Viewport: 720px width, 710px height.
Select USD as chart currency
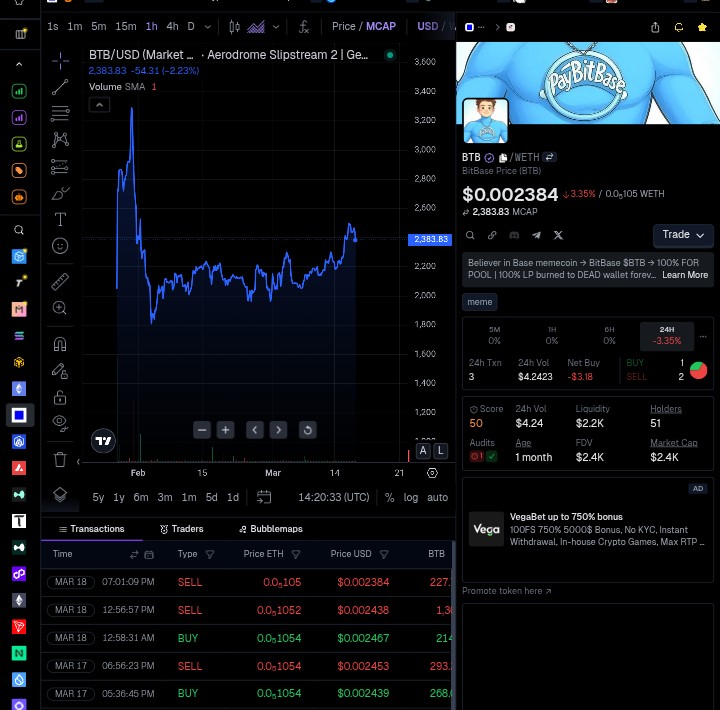pyautogui.click(x=428, y=26)
